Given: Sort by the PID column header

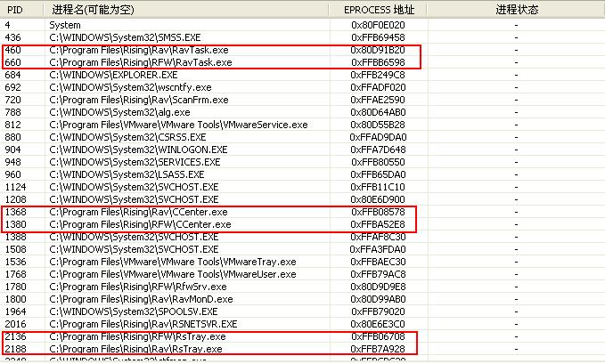Looking at the screenshot, I should click(x=21, y=10).
